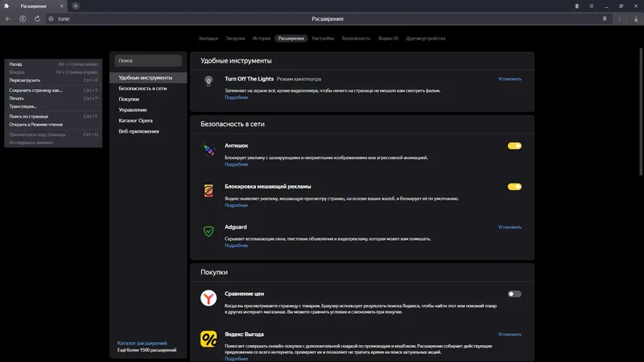Screen dimensions: 644x362
Task: Open the Настройки tab
Action: tap(323, 39)
